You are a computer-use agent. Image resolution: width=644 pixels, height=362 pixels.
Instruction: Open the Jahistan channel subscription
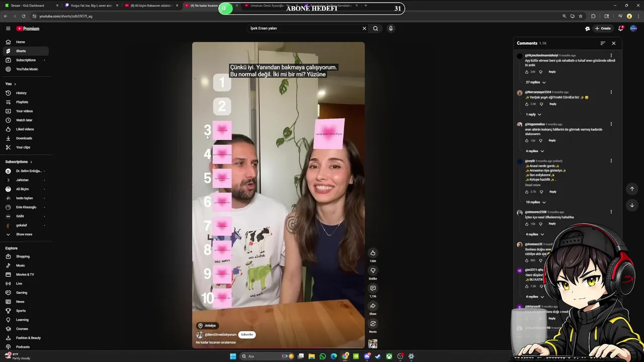click(25, 180)
